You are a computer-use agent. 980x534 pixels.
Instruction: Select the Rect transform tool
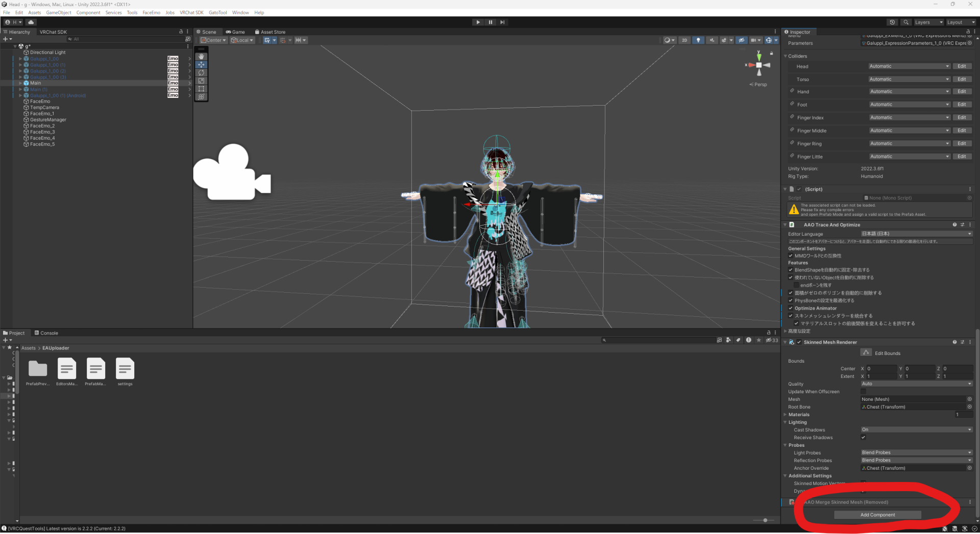coord(201,89)
